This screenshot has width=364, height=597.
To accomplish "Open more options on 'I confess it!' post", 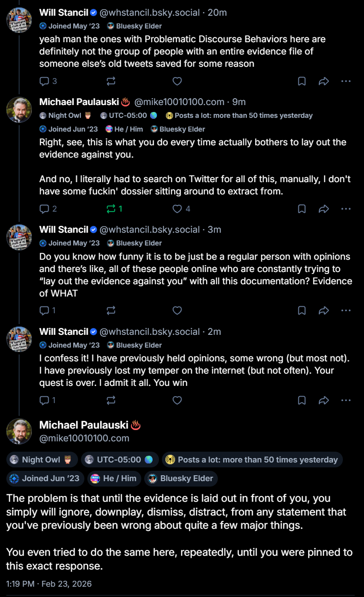I will [x=346, y=400].
